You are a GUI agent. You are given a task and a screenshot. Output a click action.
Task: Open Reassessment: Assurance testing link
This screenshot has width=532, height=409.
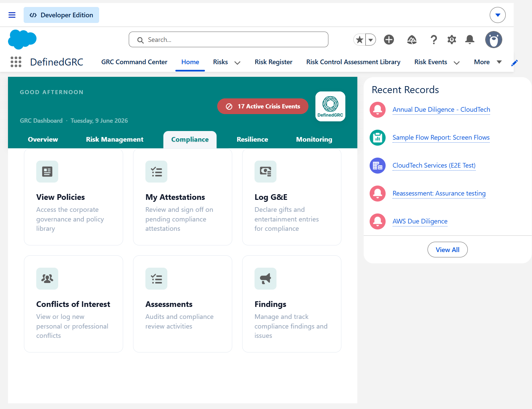(439, 193)
